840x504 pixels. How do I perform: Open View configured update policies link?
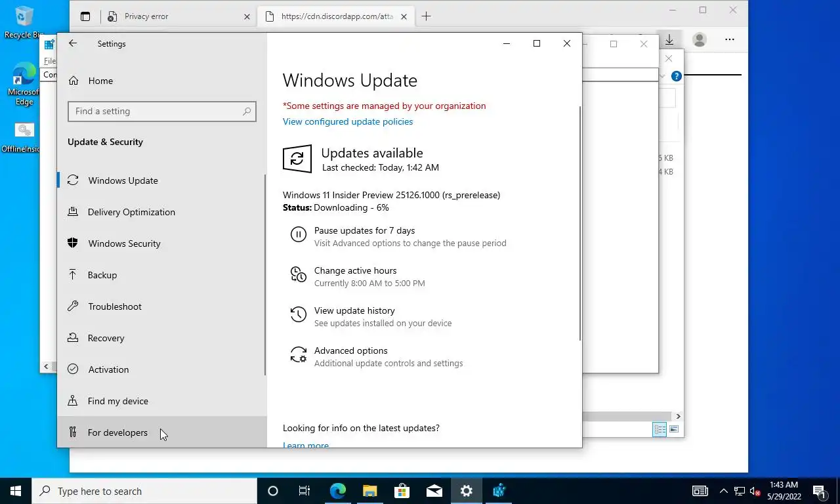click(x=348, y=121)
